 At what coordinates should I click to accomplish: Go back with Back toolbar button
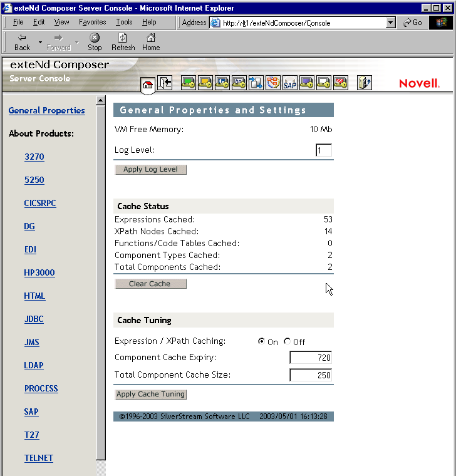pyautogui.click(x=22, y=42)
